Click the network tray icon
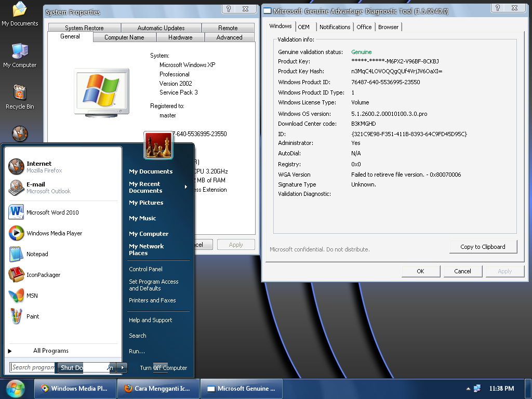Screen dimensions: 532x399 click(x=477, y=389)
